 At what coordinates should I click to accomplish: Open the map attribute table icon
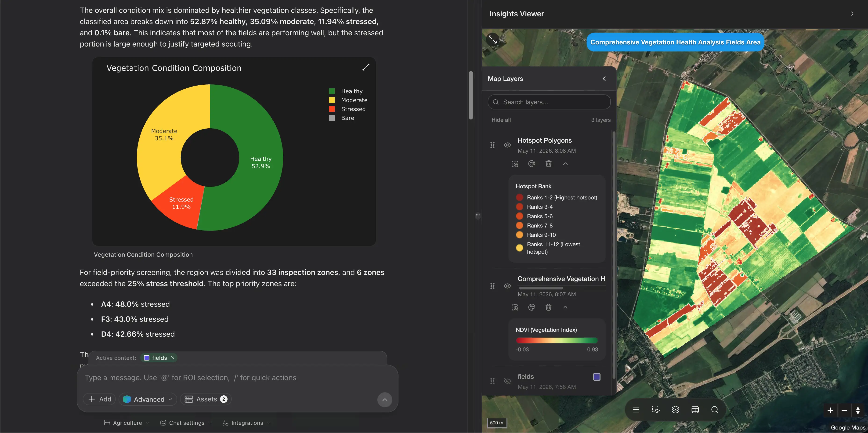coord(695,410)
